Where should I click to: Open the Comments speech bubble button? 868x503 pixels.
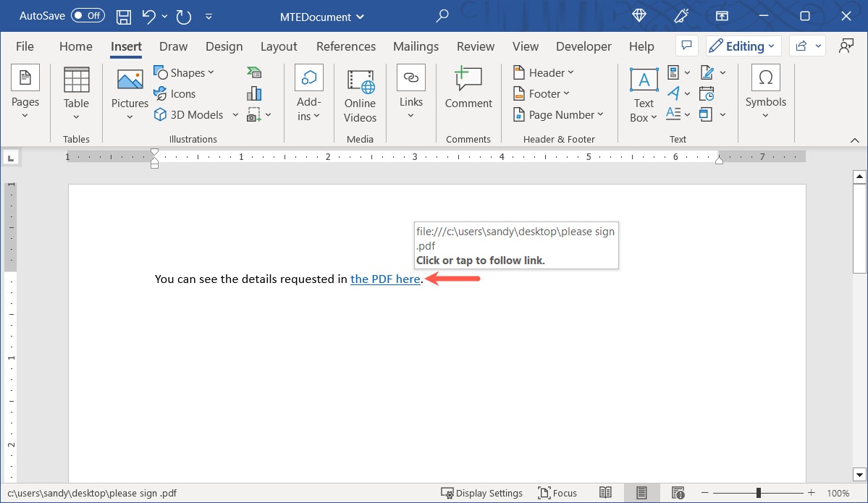point(686,46)
